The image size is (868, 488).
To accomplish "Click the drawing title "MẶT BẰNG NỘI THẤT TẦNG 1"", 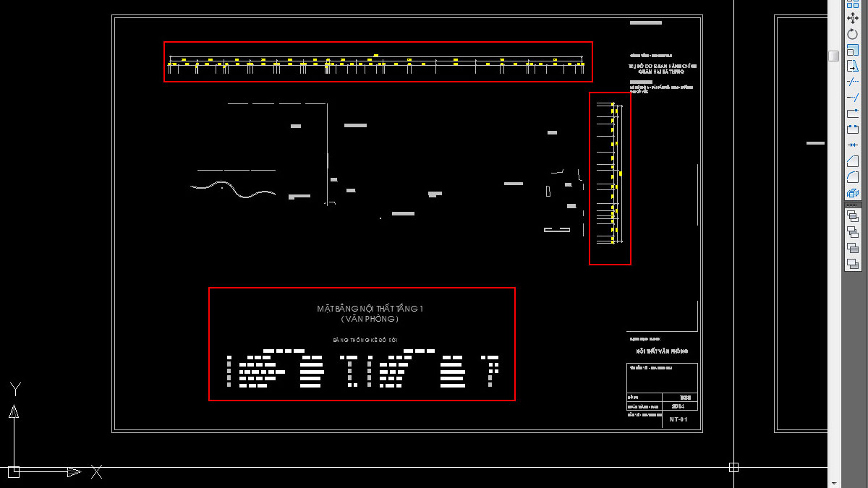I will coord(370,309).
